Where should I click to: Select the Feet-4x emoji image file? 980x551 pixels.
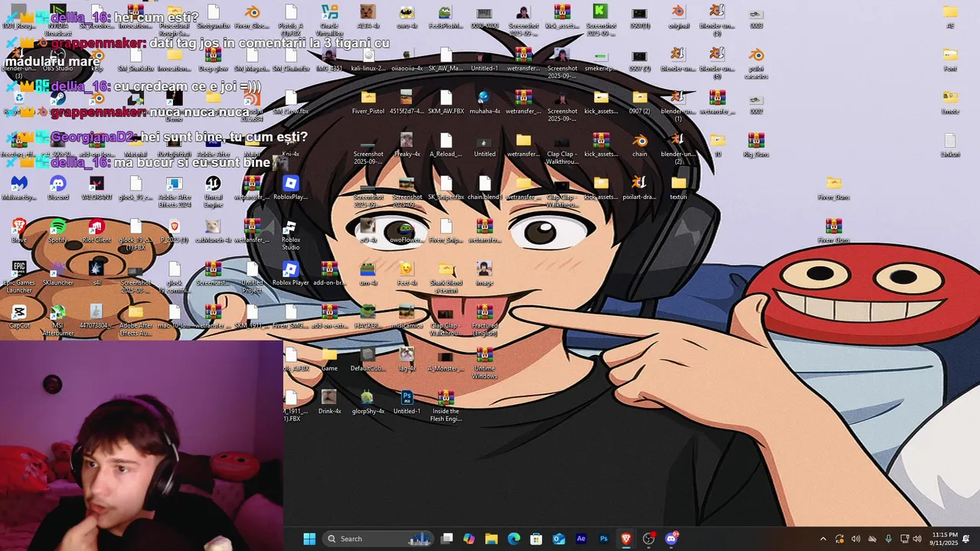[407, 273]
